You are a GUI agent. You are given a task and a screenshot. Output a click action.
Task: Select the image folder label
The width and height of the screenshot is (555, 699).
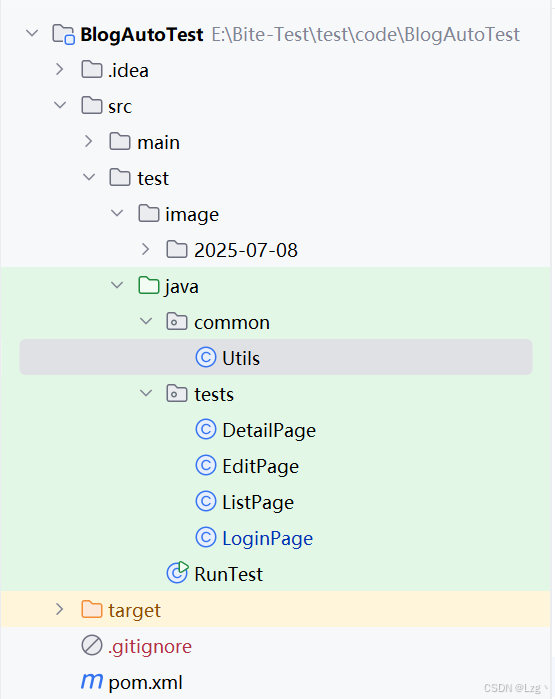192,214
